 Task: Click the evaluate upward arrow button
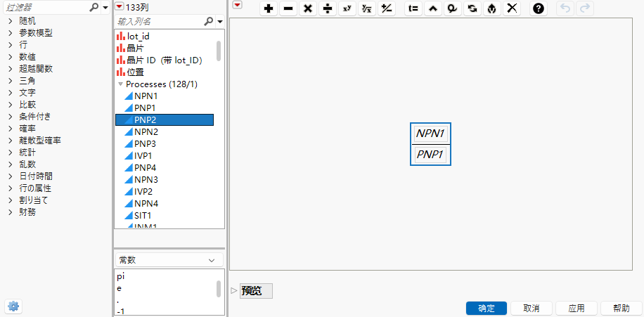pos(492,8)
